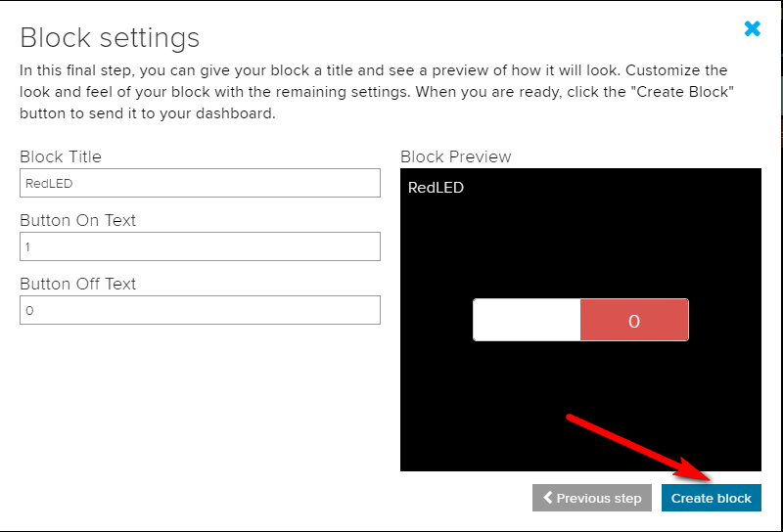Click the RedLED title in the preview
783x532 pixels.
click(x=436, y=188)
